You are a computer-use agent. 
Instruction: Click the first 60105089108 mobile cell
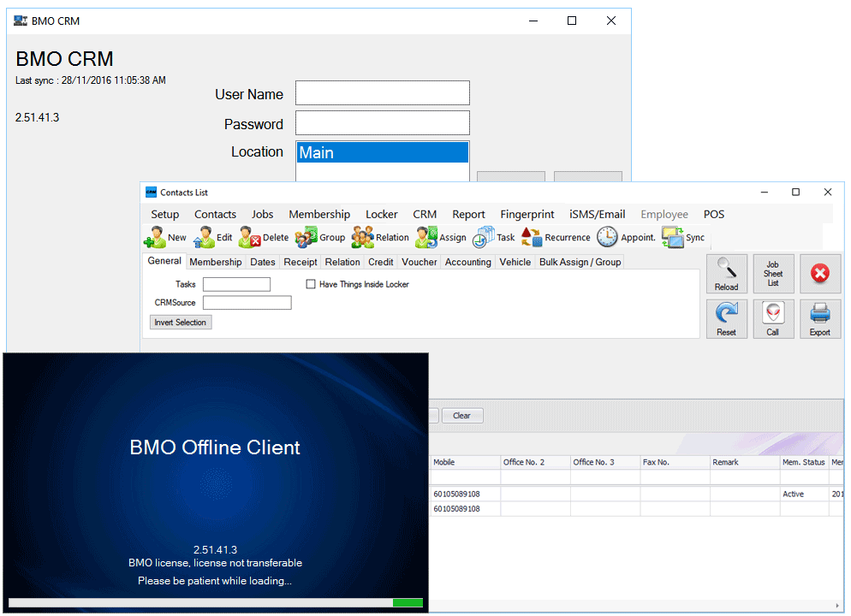(x=465, y=494)
